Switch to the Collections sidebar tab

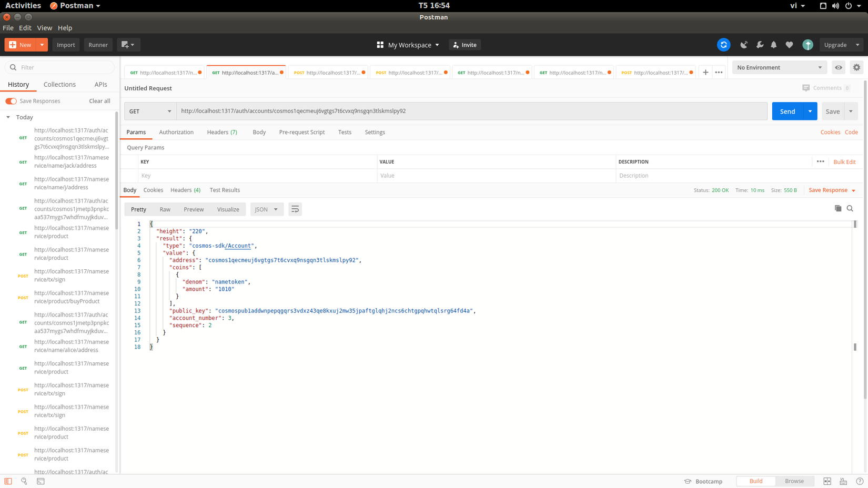click(59, 84)
